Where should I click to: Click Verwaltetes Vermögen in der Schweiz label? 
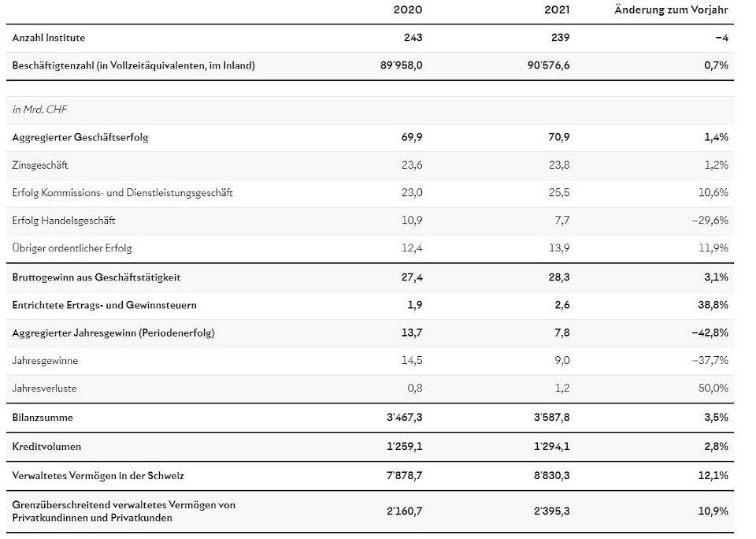pos(98,476)
